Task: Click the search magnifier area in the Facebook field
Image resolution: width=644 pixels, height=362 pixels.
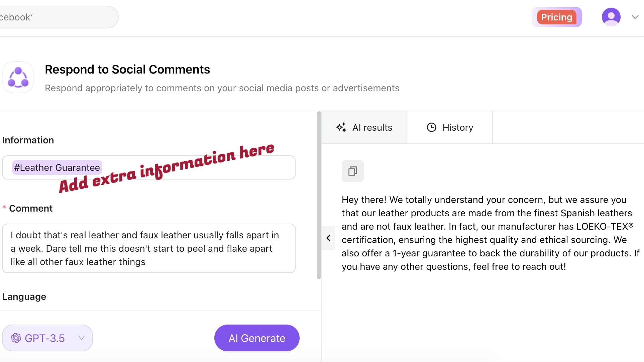Action: click(10, 17)
